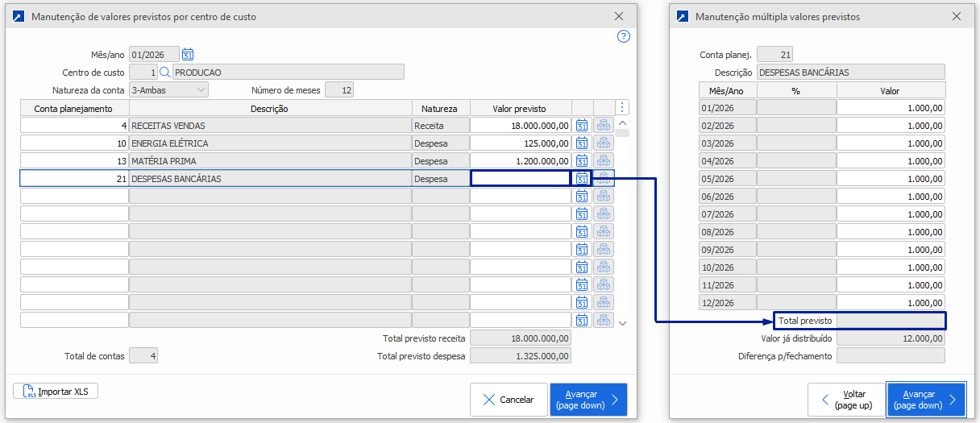The image size is (980, 423).
Task: Click Avançar in the centro de custo window
Action: (588, 400)
